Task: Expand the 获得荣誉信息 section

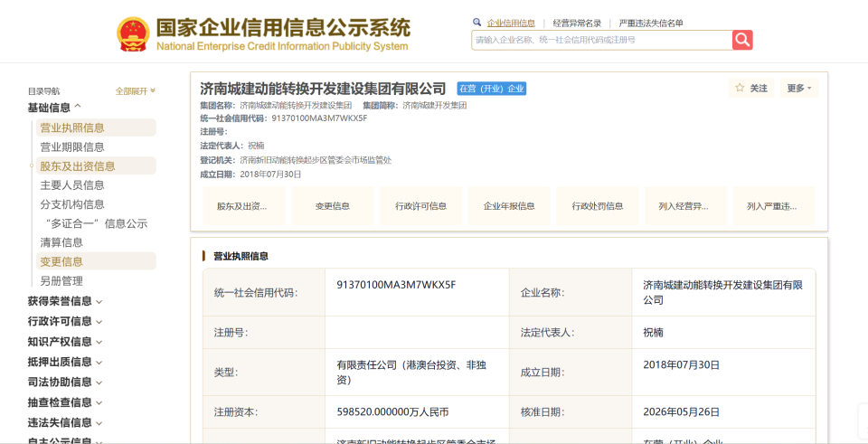Action: click(x=65, y=301)
